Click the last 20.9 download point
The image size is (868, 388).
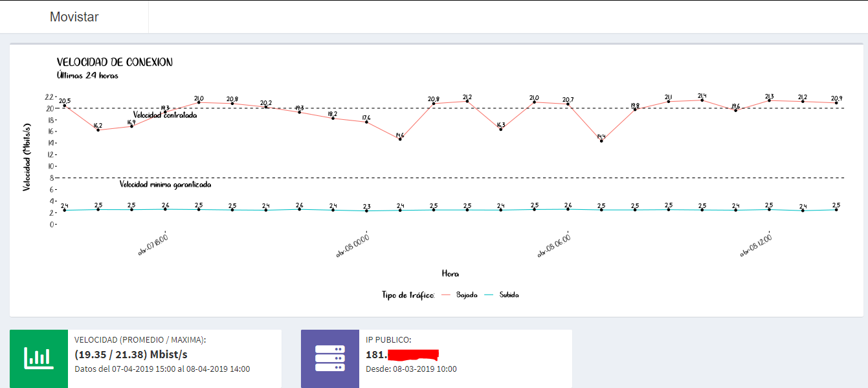point(836,103)
